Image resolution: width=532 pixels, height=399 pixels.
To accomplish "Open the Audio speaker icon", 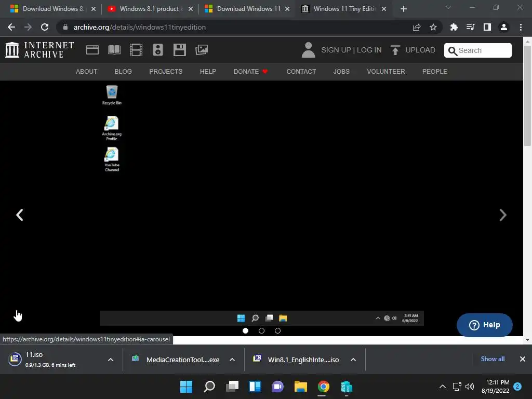I will tap(158, 50).
